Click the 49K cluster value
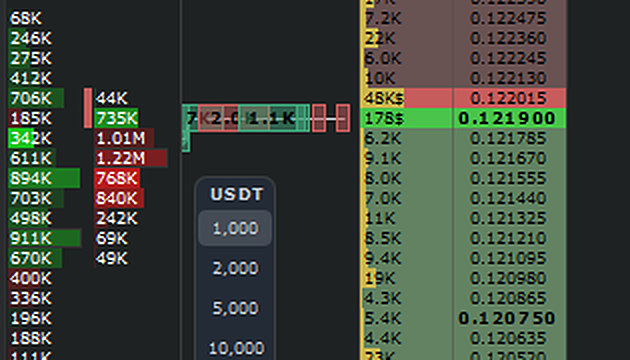 pyautogui.click(x=112, y=258)
